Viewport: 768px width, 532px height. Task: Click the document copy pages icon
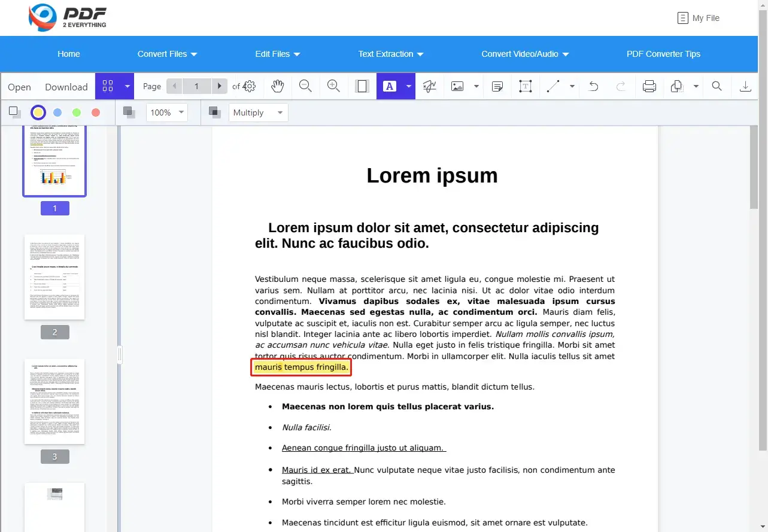click(x=677, y=86)
